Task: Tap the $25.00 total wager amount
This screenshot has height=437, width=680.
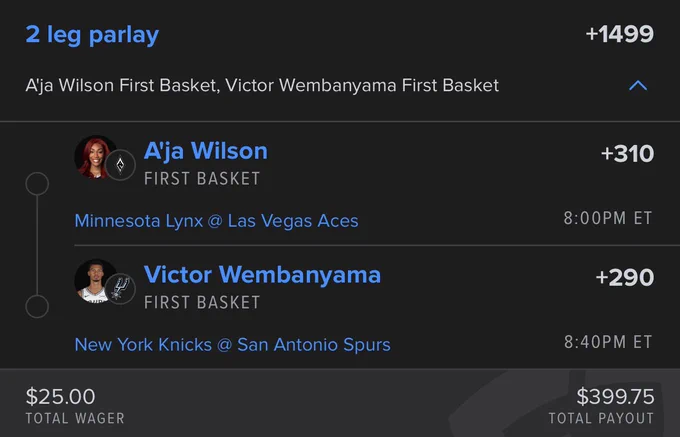Action: tap(60, 397)
